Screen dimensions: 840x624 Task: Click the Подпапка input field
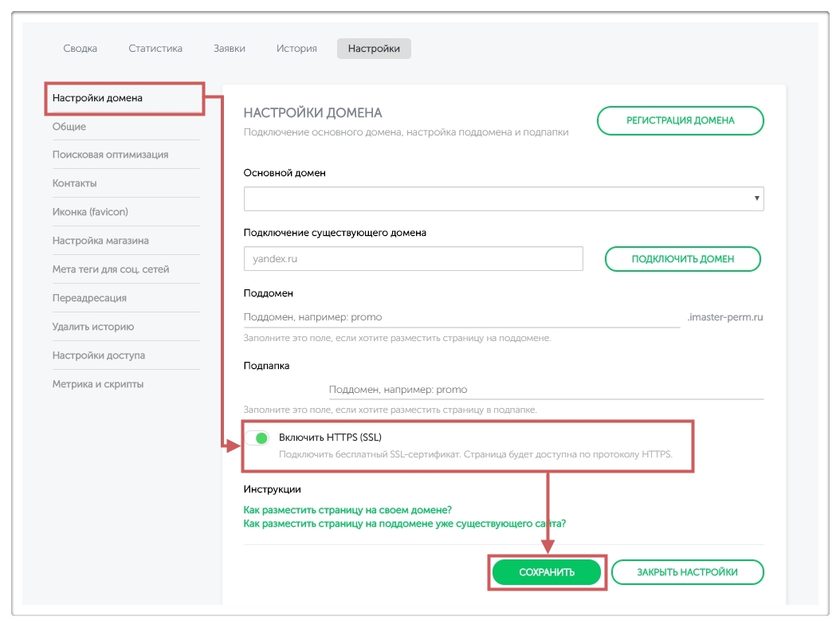coord(545,390)
